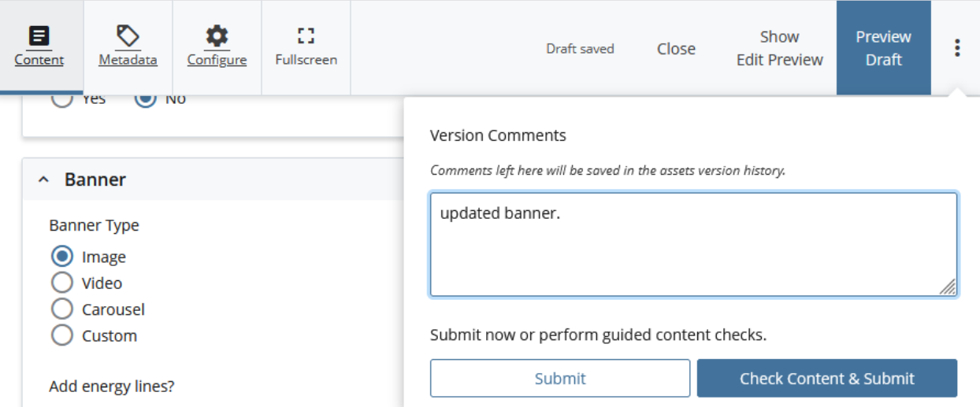Open the Configure gear icon

coord(217,36)
